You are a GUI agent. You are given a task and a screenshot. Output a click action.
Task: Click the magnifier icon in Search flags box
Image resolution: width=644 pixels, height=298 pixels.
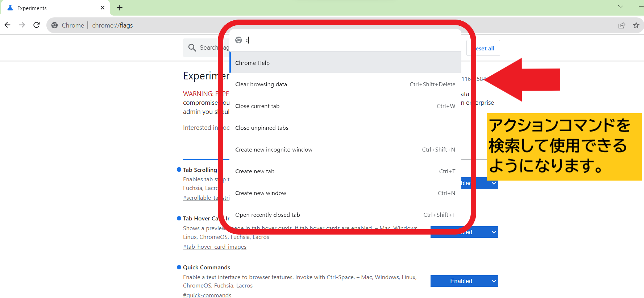click(x=192, y=47)
